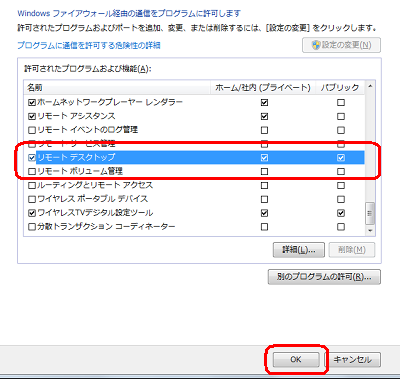The width and height of the screenshot is (400, 379).
Task: Enable リモート イベントのログ管理 name checkbox
Action: click(32, 130)
